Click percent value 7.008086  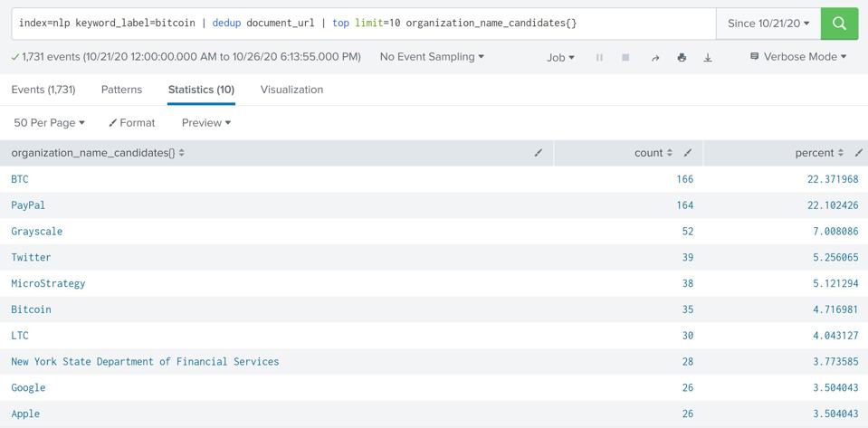point(836,232)
